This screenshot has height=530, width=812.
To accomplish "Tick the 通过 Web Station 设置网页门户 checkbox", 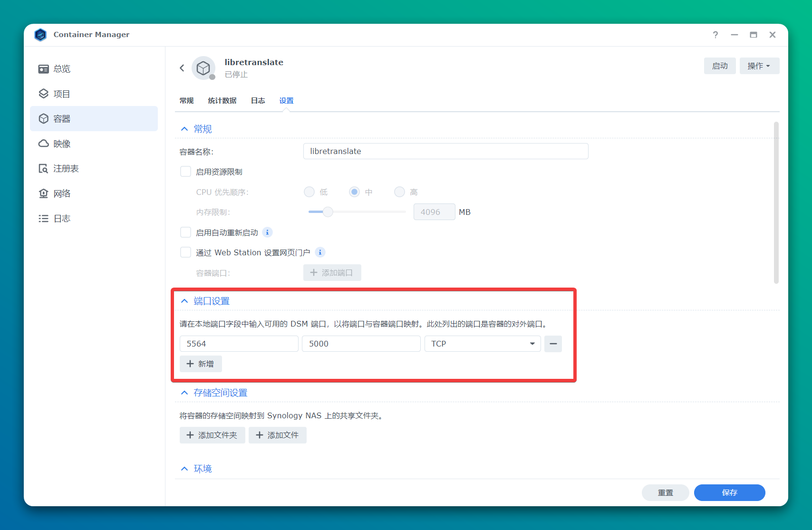I will (185, 252).
